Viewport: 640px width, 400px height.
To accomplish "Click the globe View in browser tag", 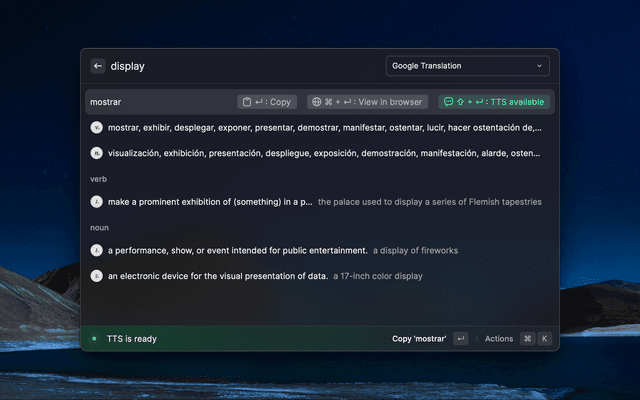I will 367,102.
